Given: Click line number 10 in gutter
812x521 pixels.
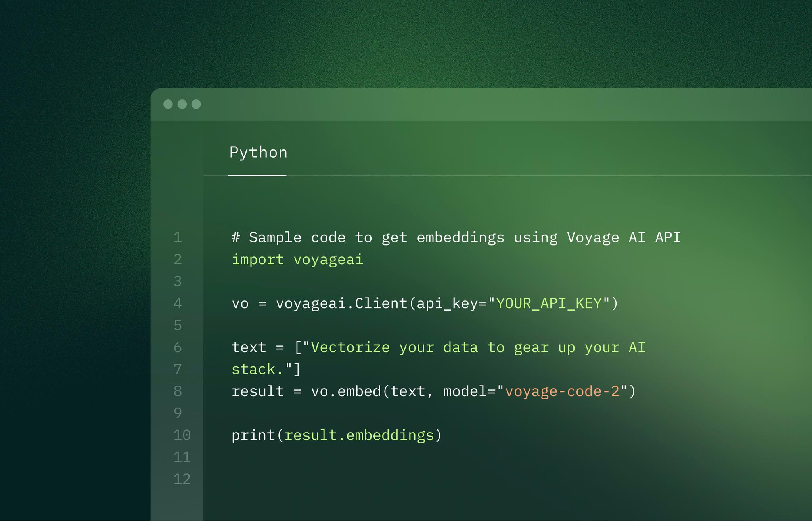Looking at the screenshot, I should click(x=182, y=435).
